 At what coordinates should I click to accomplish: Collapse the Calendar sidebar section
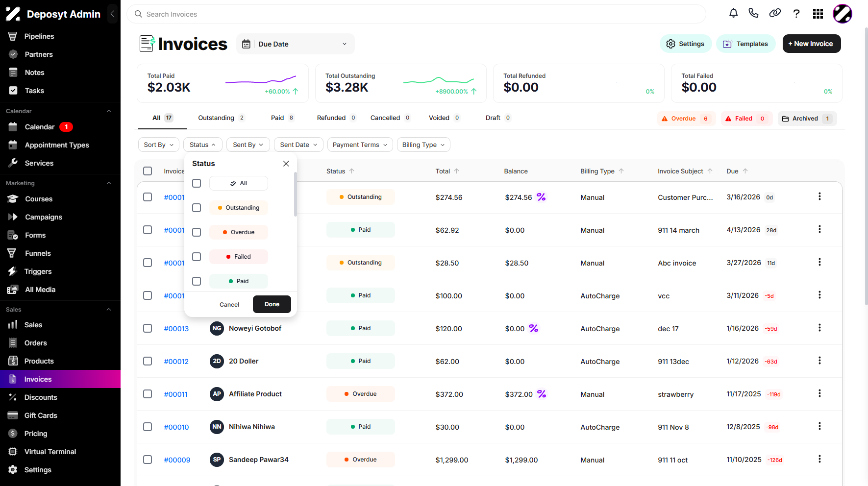pyautogui.click(x=109, y=111)
